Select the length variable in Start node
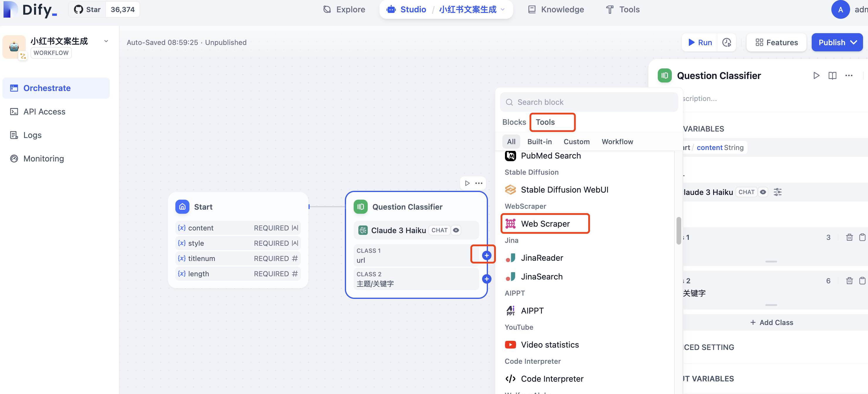Image resolution: width=868 pixels, height=394 pixels. point(238,274)
